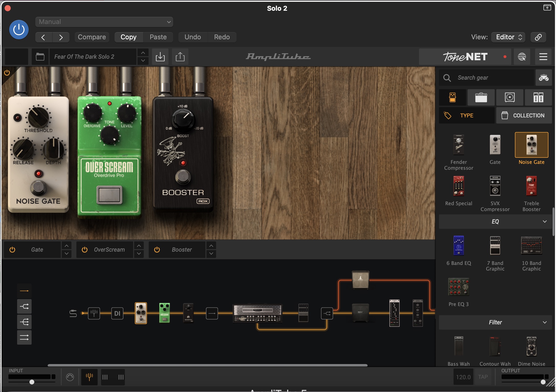Step preset down with the arrow
Viewport: 556px width, 392px height.
[143, 60]
